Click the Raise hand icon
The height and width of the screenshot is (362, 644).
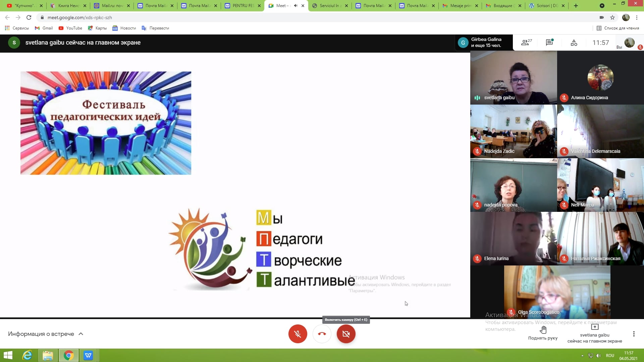(x=543, y=330)
